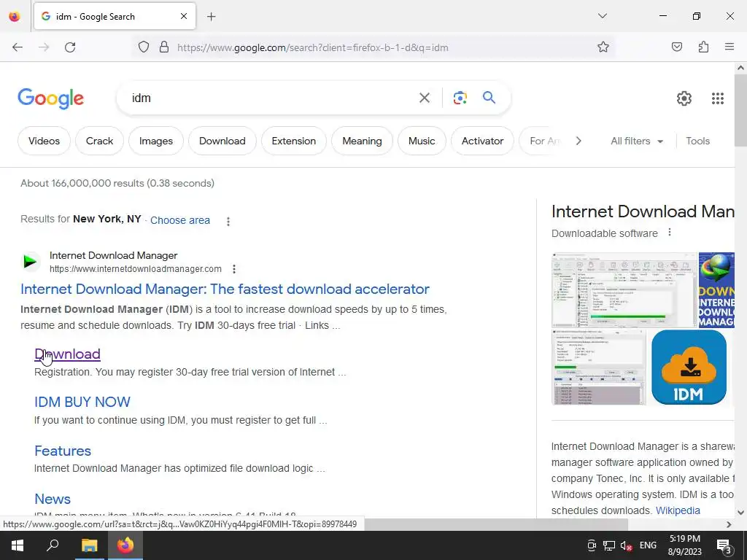Bookmark this page with star icon
This screenshot has width=747, height=560.
coord(603,47)
